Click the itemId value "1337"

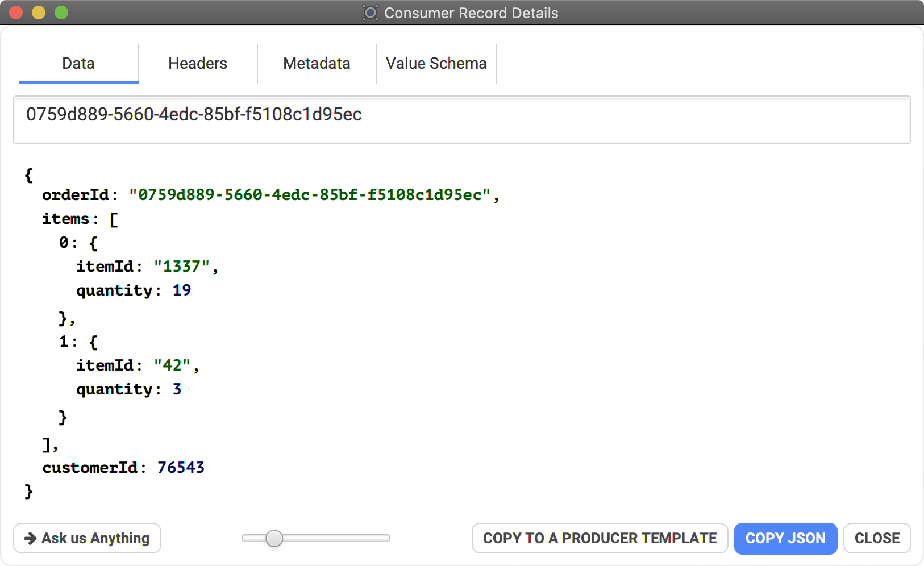point(182,267)
